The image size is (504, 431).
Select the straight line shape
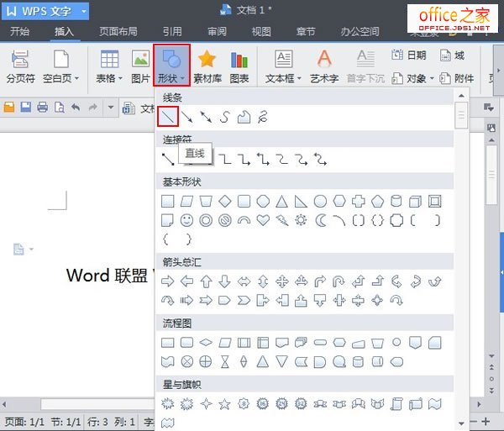pos(168,116)
